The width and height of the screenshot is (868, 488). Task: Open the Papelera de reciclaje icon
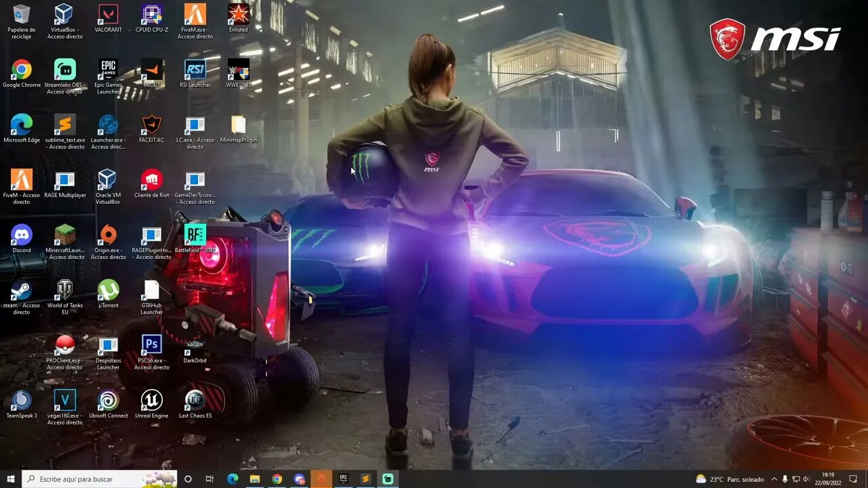[x=22, y=21]
